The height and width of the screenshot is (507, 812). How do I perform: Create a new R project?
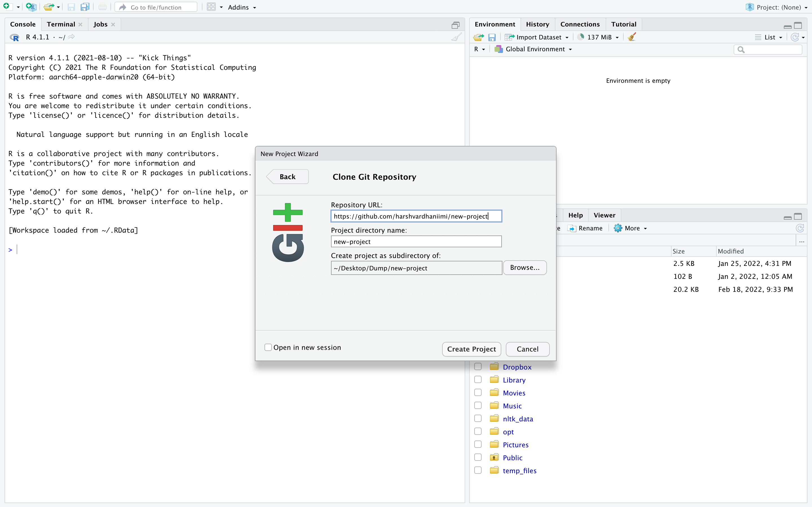(31, 6)
